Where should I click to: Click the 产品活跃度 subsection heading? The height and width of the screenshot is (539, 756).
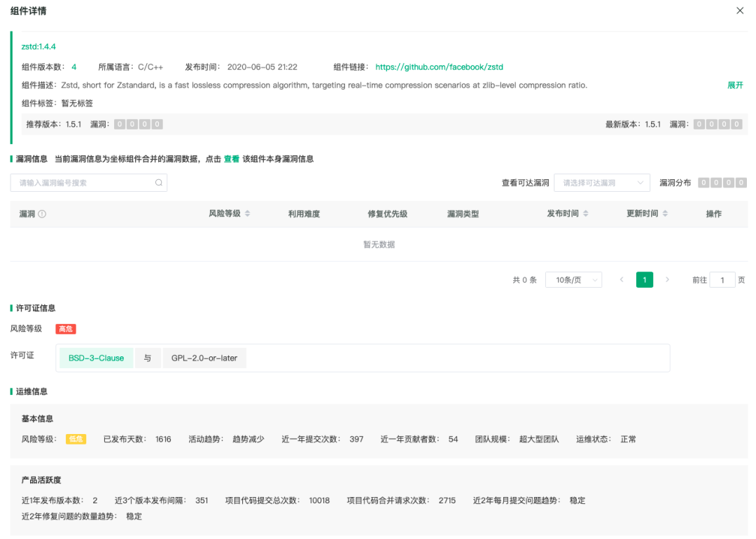point(41,480)
